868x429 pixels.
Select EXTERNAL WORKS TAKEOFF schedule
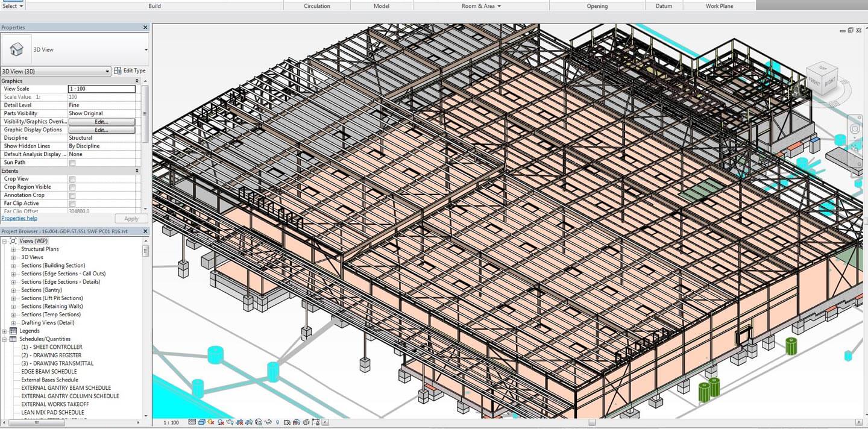[55, 404]
